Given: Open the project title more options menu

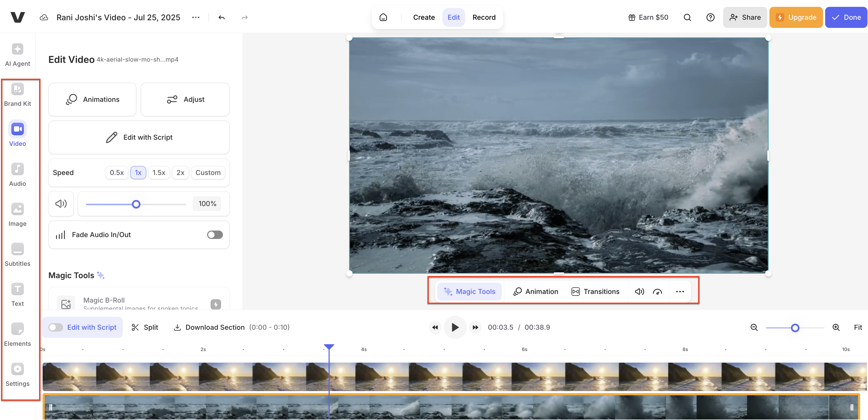Looking at the screenshot, I should 196,18.
